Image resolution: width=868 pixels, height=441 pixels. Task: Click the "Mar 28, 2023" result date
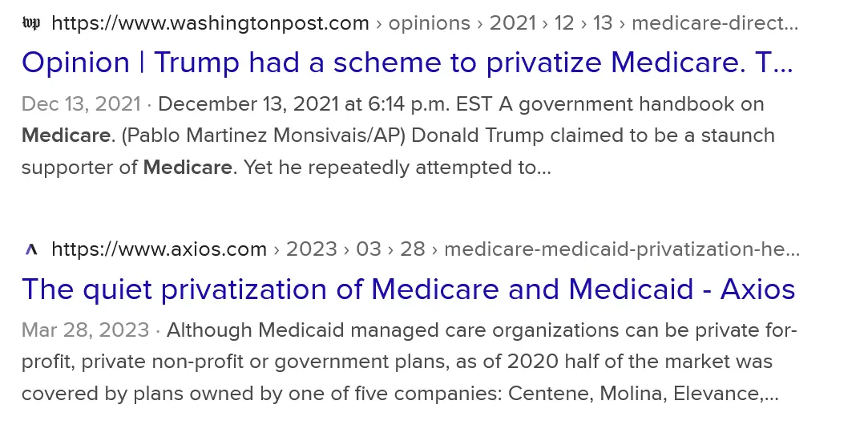coord(85,330)
